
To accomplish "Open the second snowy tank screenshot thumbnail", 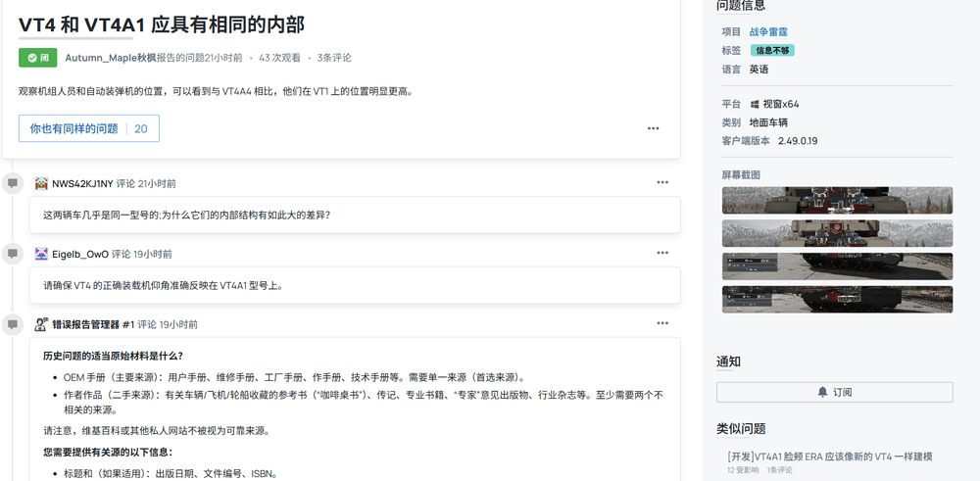I will coord(837,233).
